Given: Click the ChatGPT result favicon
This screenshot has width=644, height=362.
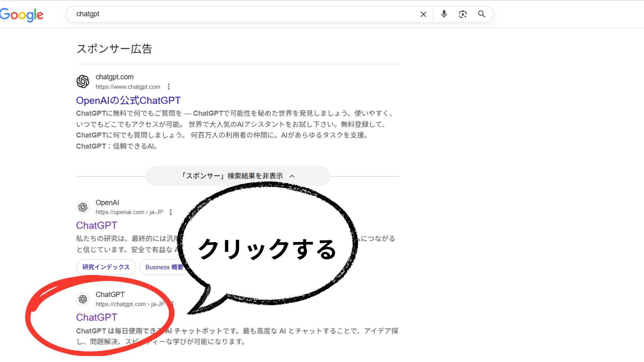Looking at the screenshot, I should coord(83,299).
